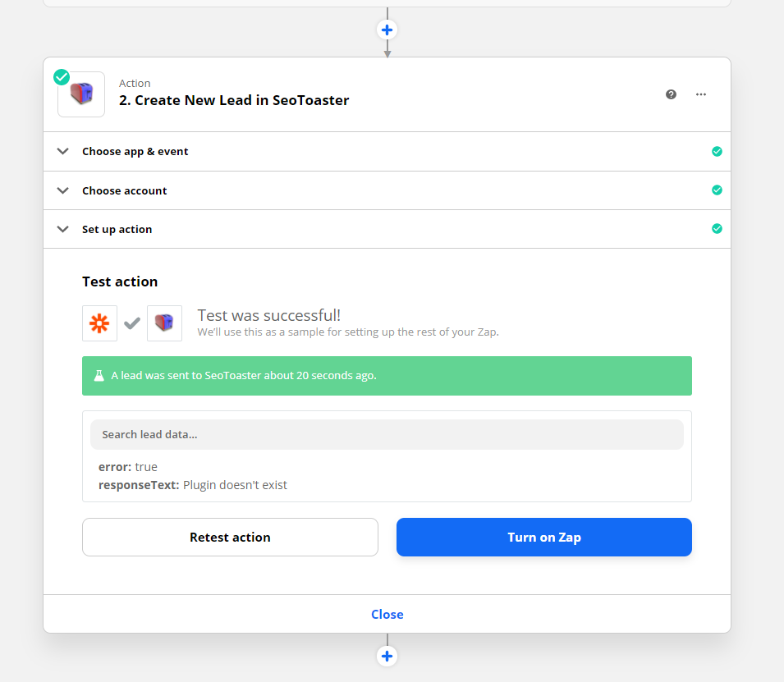Expand the Choose app & event chevron
The image size is (784, 682).
[63, 152]
